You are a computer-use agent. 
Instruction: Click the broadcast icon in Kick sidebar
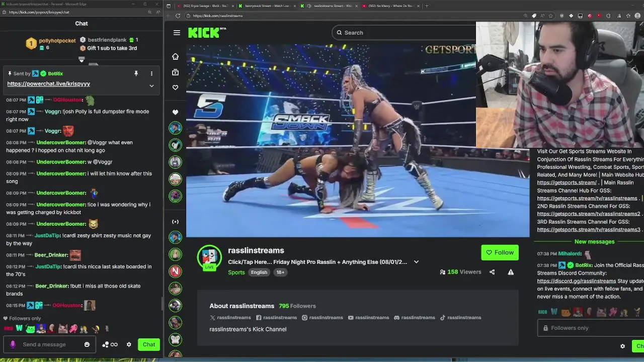coord(175,222)
